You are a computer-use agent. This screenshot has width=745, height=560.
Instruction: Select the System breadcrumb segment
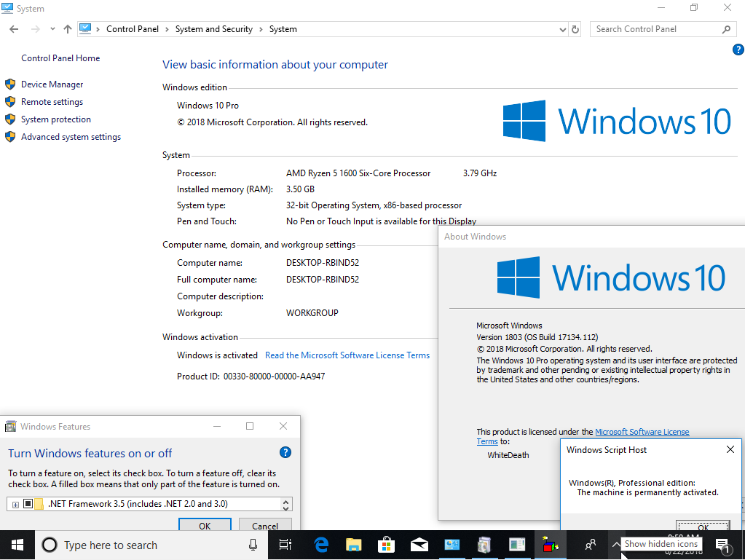283,29
